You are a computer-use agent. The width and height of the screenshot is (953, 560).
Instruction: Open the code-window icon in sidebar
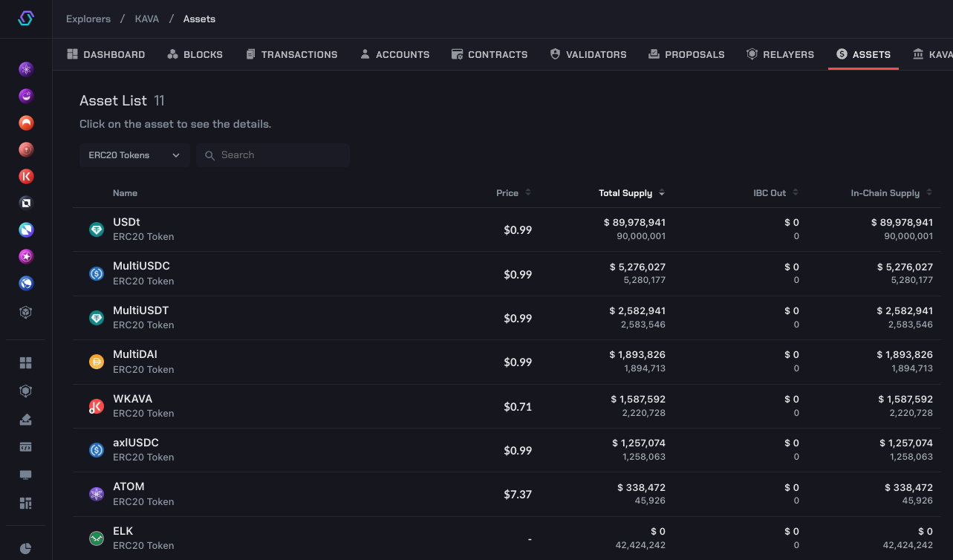[x=26, y=447]
